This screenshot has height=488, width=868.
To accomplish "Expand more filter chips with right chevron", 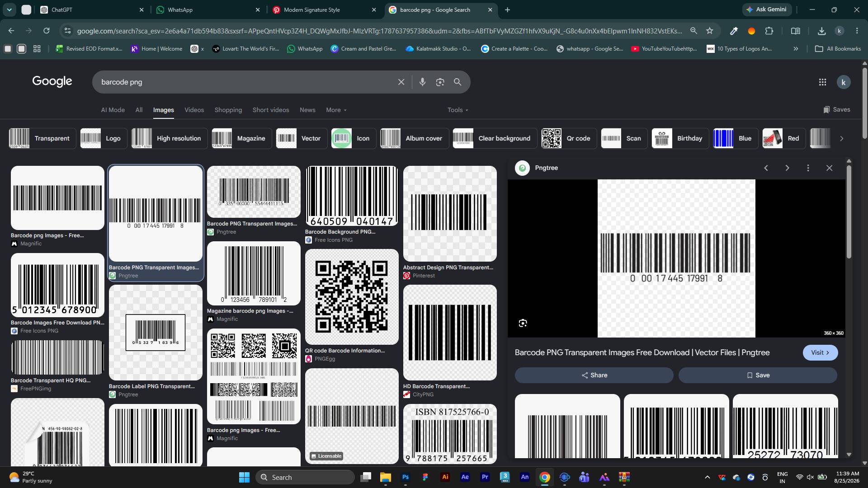I will coord(841,138).
